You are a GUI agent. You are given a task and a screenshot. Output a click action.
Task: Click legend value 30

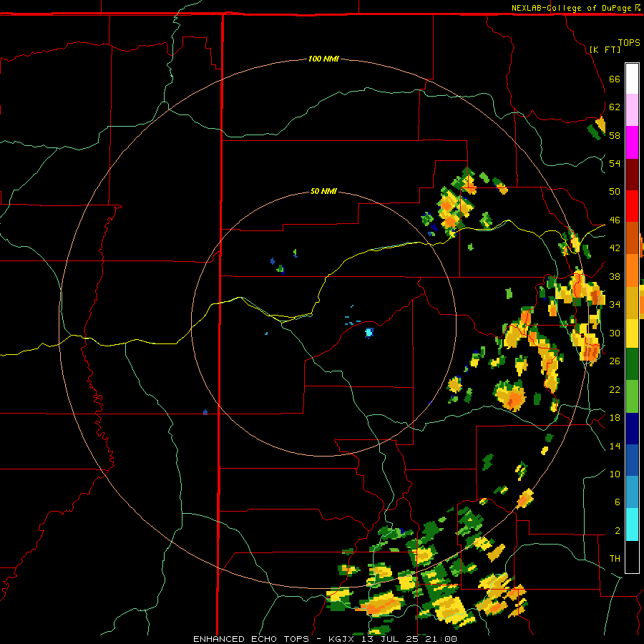[x=615, y=333]
